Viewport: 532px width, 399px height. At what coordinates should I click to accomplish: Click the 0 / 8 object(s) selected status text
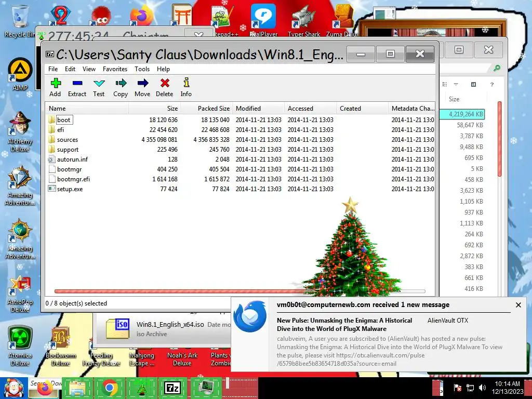(x=76, y=303)
